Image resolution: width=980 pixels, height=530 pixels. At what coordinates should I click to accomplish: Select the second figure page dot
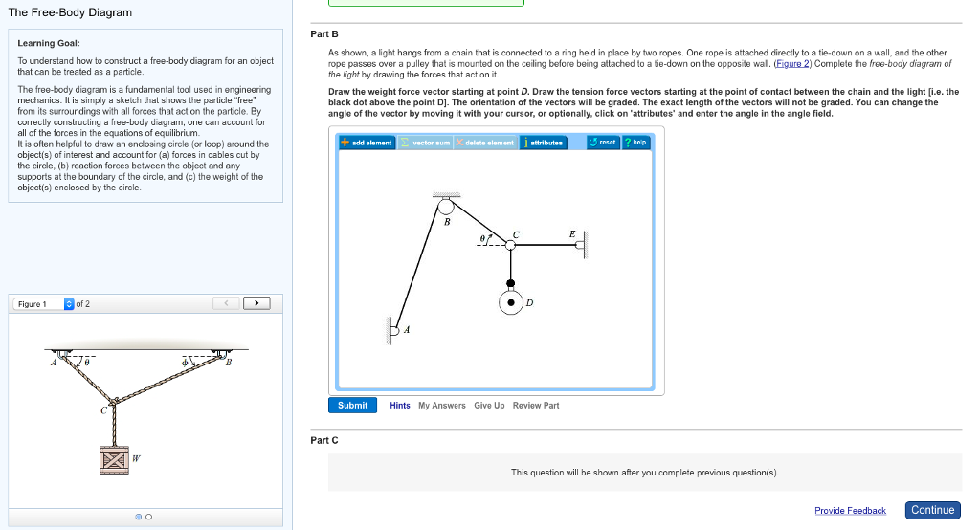(x=148, y=518)
